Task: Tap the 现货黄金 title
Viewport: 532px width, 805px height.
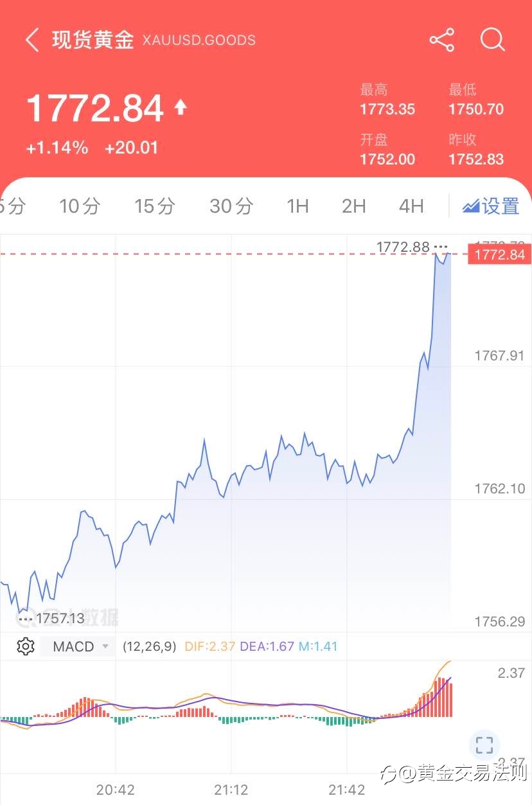Action: (x=93, y=40)
